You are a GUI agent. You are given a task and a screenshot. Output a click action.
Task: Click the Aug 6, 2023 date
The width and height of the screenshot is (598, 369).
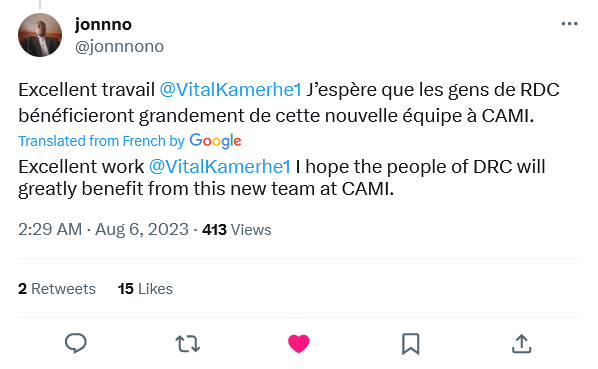[x=142, y=229]
